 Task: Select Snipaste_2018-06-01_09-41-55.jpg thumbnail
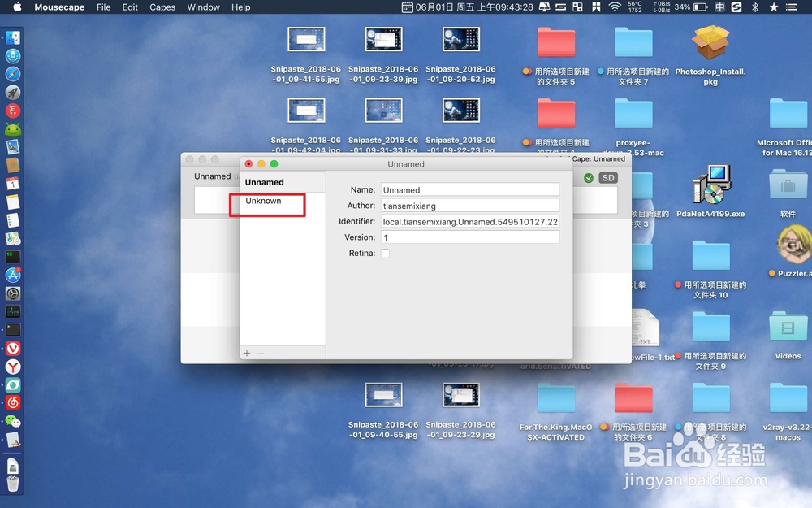[306, 39]
